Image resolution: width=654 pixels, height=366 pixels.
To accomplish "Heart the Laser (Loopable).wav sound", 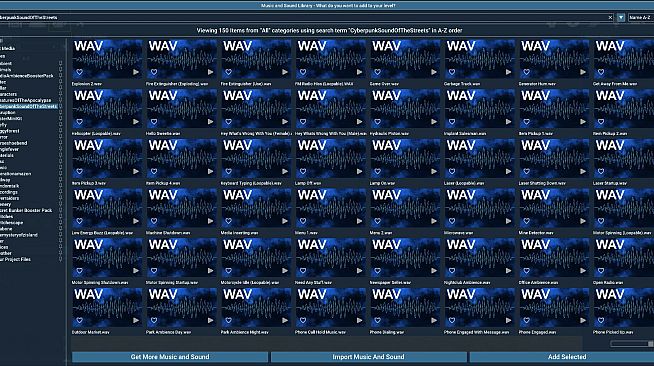I will pos(452,171).
